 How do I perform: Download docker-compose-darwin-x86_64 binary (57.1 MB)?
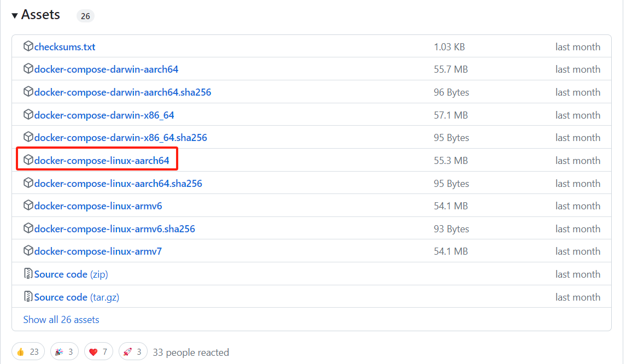(104, 115)
